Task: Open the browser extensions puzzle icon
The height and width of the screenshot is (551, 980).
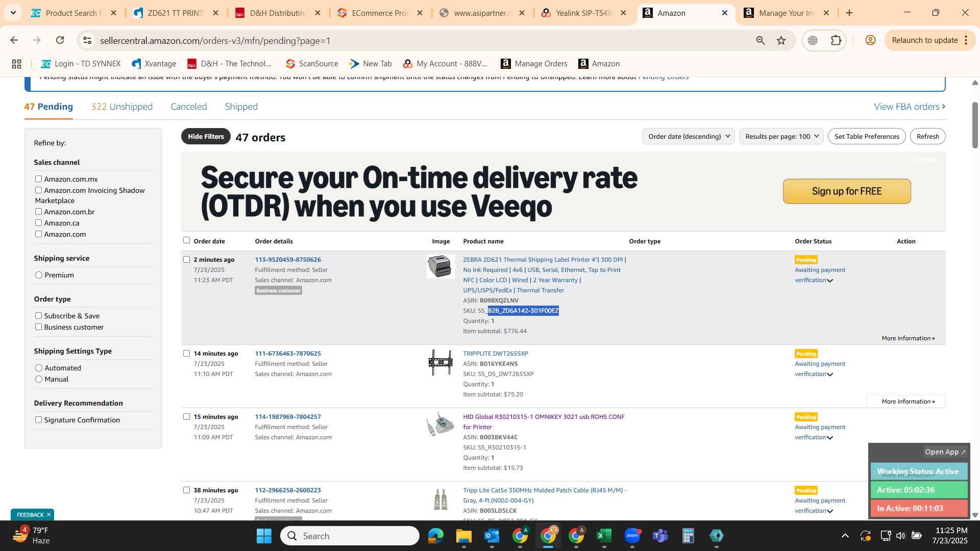Action: 836,40
